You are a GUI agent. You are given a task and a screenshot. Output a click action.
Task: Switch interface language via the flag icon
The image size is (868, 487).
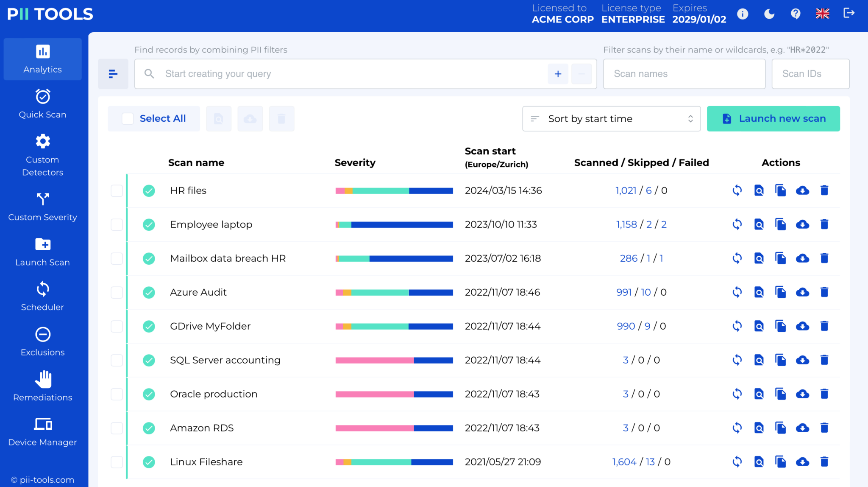[x=822, y=14]
